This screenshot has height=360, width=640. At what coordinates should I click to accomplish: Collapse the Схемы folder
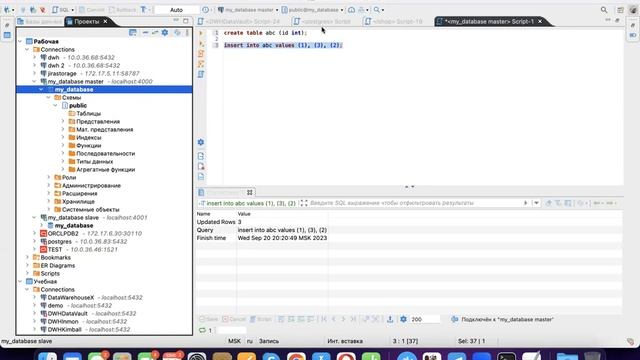pos(49,98)
